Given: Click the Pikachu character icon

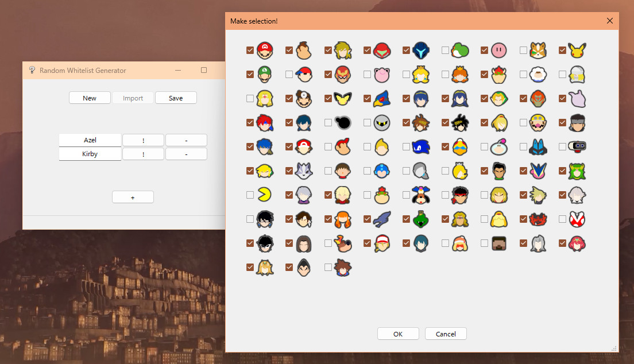Looking at the screenshot, I should (576, 51).
